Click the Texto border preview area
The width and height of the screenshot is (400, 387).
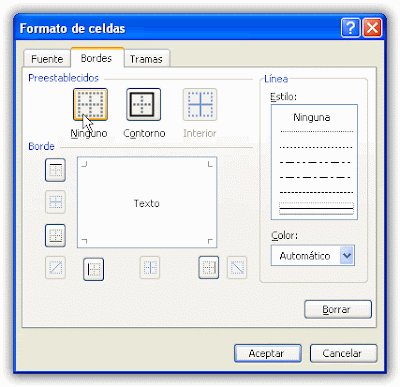(147, 202)
